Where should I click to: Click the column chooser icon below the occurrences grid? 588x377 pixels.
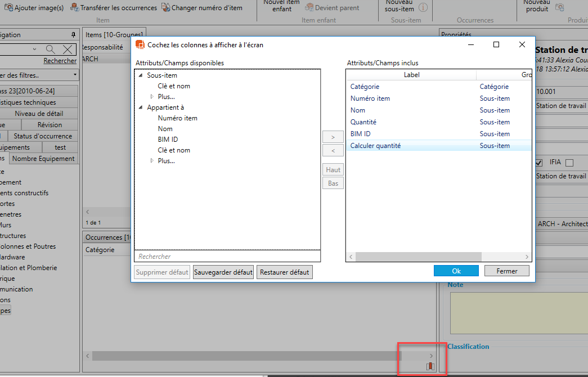pos(430,366)
